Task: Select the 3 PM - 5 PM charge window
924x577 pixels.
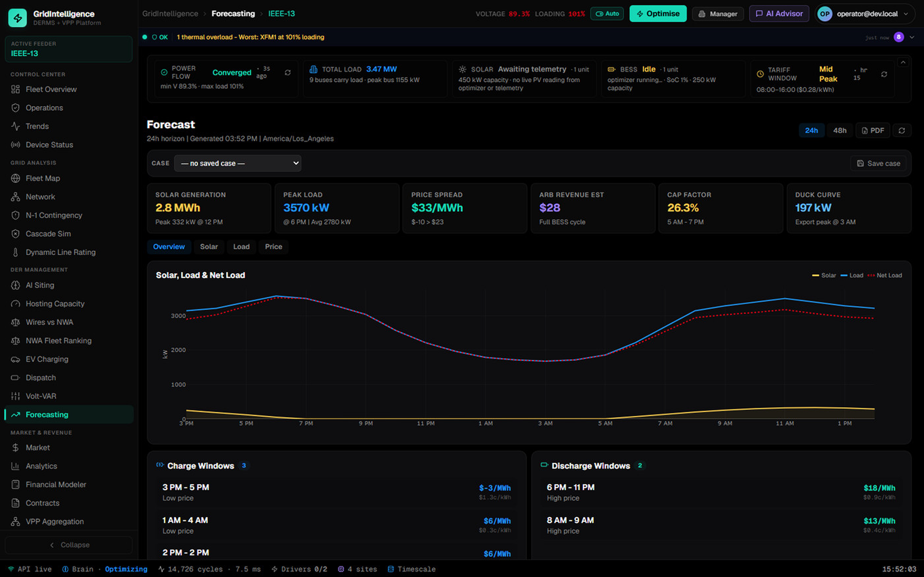Action: point(336,492)
